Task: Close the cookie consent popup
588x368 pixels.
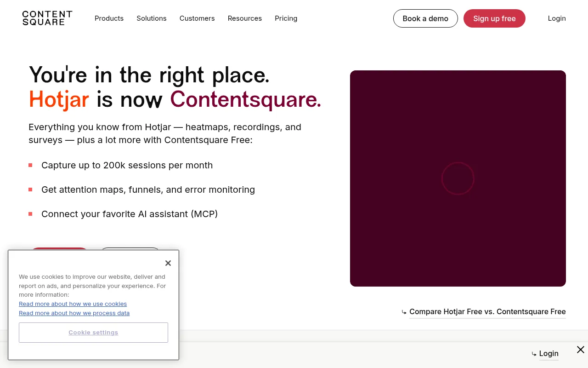Action: [x=168, y=263]
